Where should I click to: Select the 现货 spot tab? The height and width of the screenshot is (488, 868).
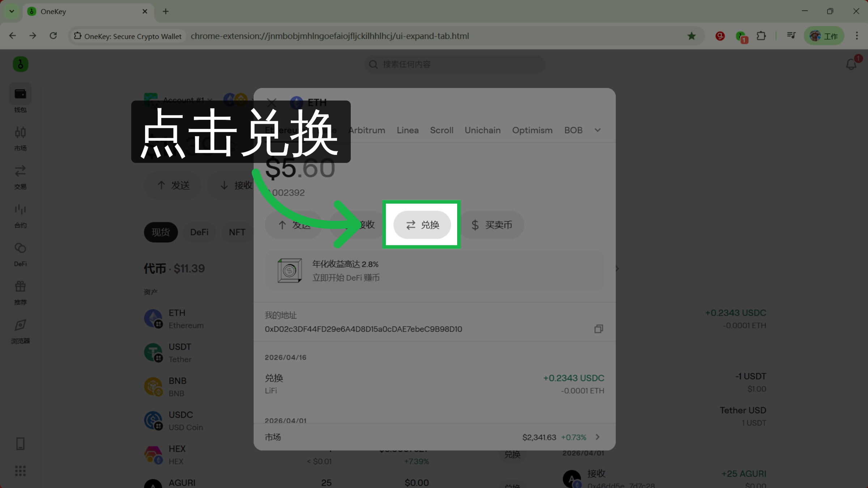(x=161, y=232)
